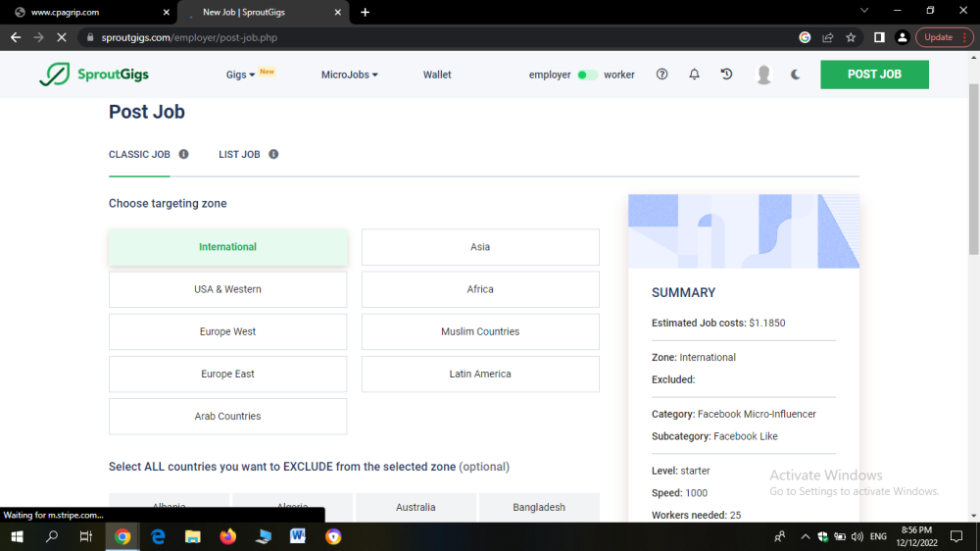Click the Chrome Update button
This screenshot has width=980, height=551.
(x=945, y=37)
